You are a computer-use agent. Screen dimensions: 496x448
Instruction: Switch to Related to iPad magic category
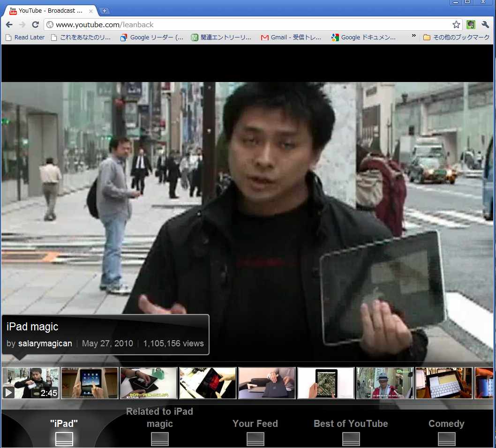(160, 426)
